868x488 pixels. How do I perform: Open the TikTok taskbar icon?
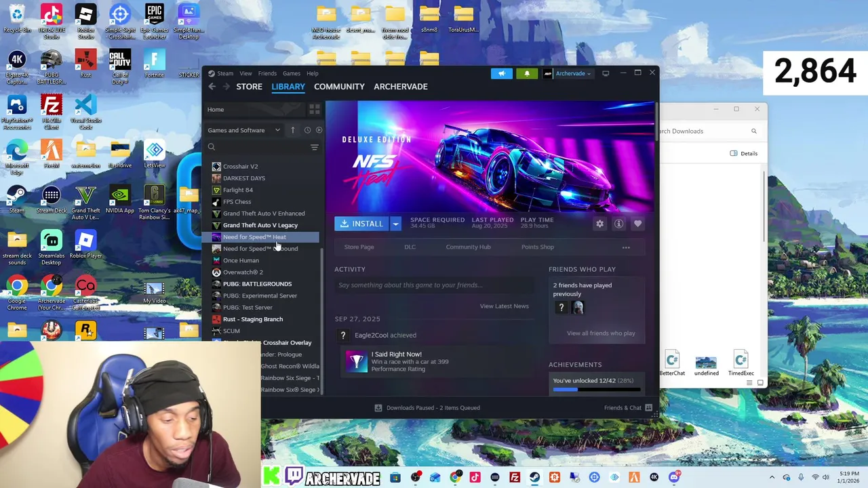pyautogui.click(x=475, y=478)
